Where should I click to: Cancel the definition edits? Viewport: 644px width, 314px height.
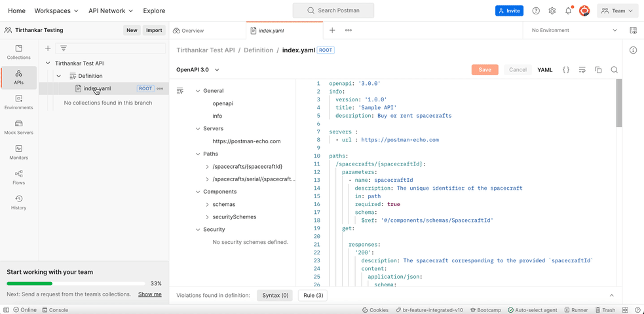click(x=518, y=70)
